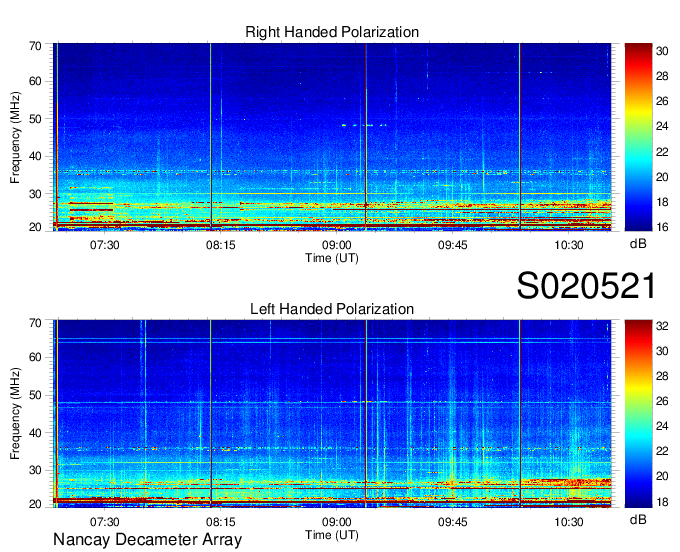Click 50 MHz tick of Left Handed plot
Image resolution: width=680 pixels, height=552 pixels.
[x=35, y=395]
